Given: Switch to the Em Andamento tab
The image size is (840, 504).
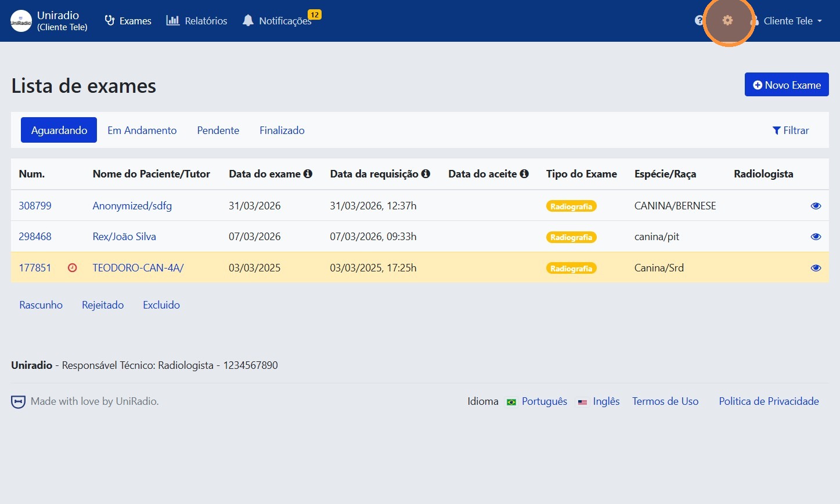Looking at the screenshot, I should 142,130.
